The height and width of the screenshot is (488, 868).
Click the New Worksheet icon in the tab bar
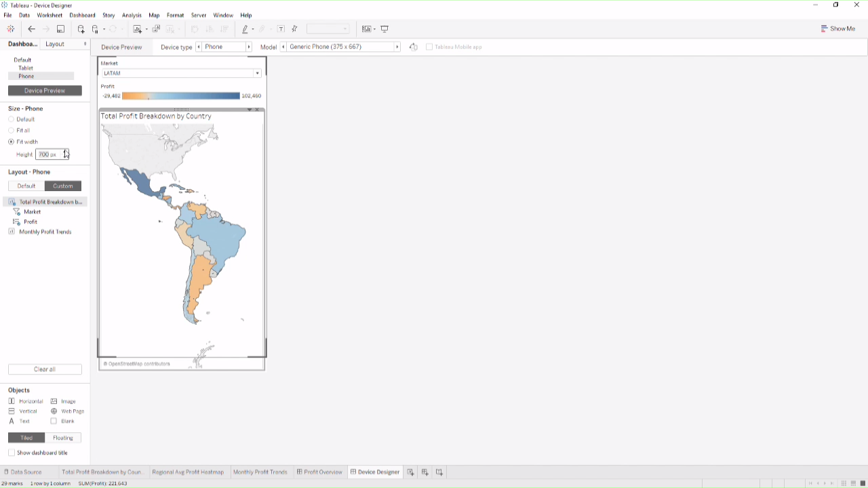410,472
